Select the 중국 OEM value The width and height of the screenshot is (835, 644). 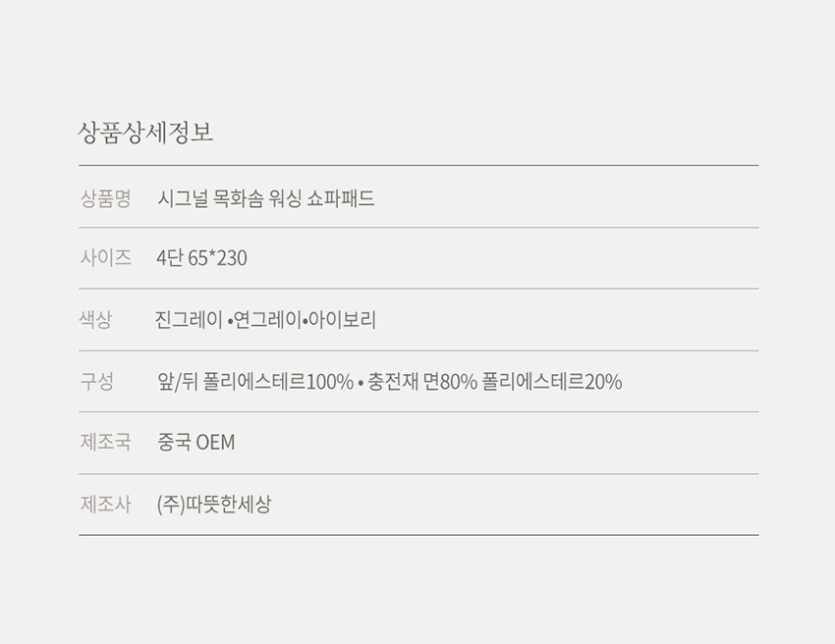(x=196, y=442)
